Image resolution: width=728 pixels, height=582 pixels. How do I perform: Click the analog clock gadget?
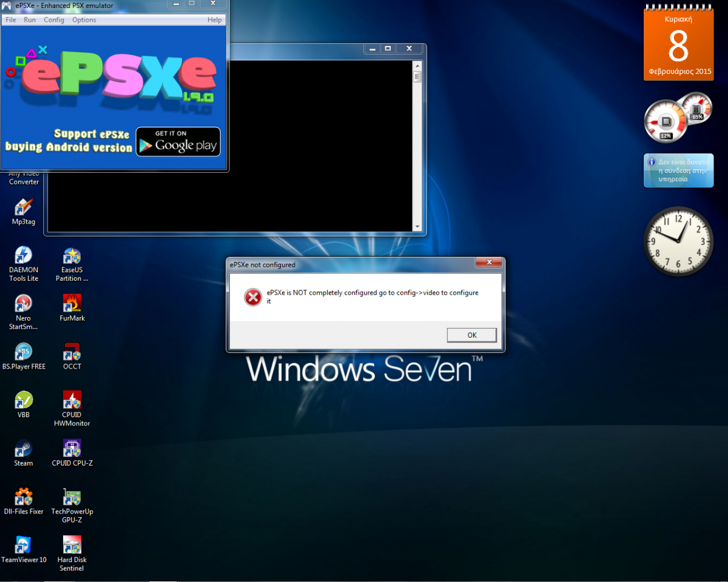pos(678,241)
